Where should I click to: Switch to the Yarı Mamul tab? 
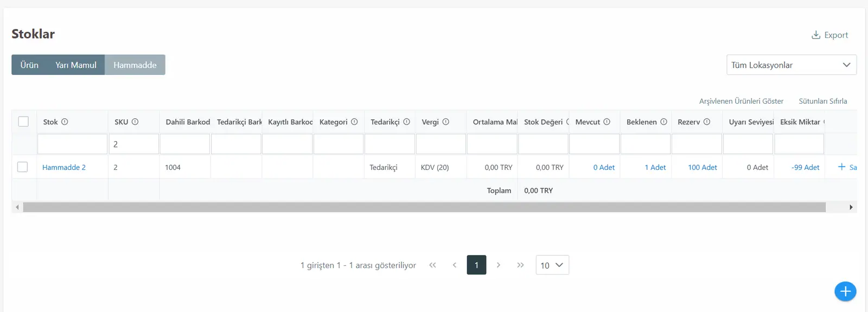coord(76,65)
